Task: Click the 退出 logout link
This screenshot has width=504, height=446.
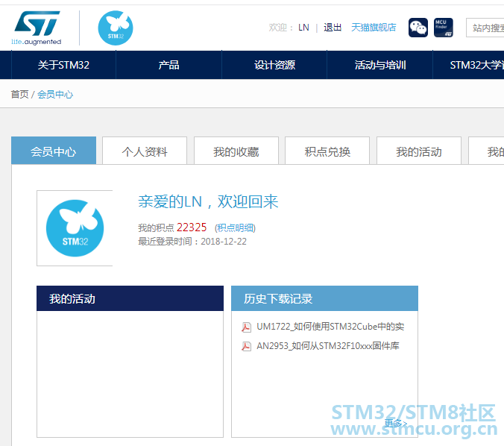Action: click(333, 28)
